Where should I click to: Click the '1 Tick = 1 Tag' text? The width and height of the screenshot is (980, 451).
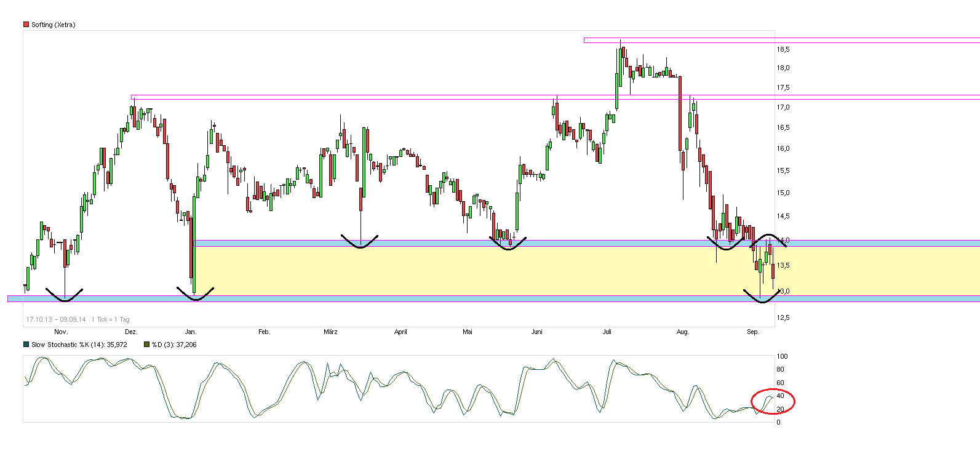tap(110, 319)
